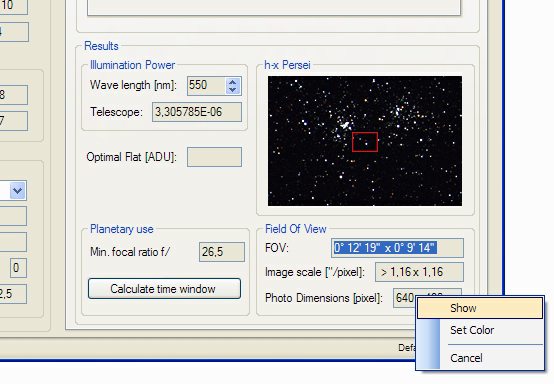Increase wave length with up arrow
This screenshot has height=384, width=554.
(x=232, y=82)
